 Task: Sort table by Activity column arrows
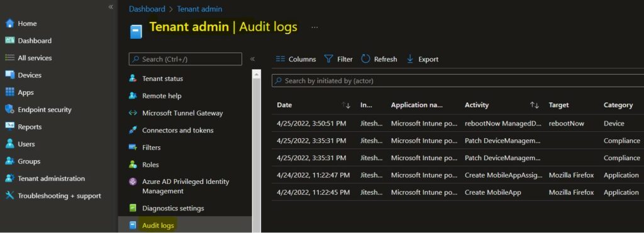click(535, 105)
